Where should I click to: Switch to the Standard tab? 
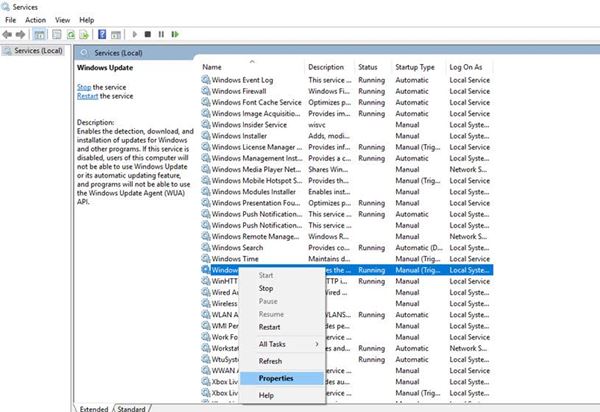131,408
